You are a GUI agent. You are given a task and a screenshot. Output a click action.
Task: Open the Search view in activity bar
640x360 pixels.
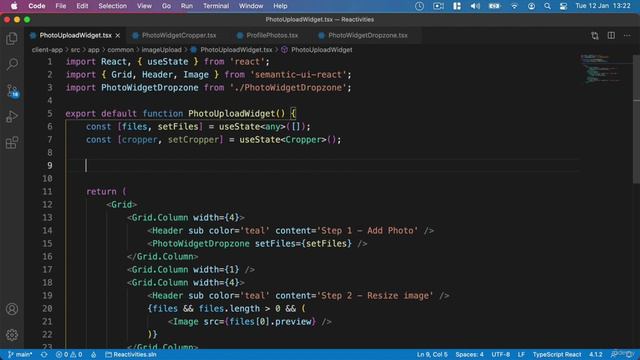[x=12, y=64]
